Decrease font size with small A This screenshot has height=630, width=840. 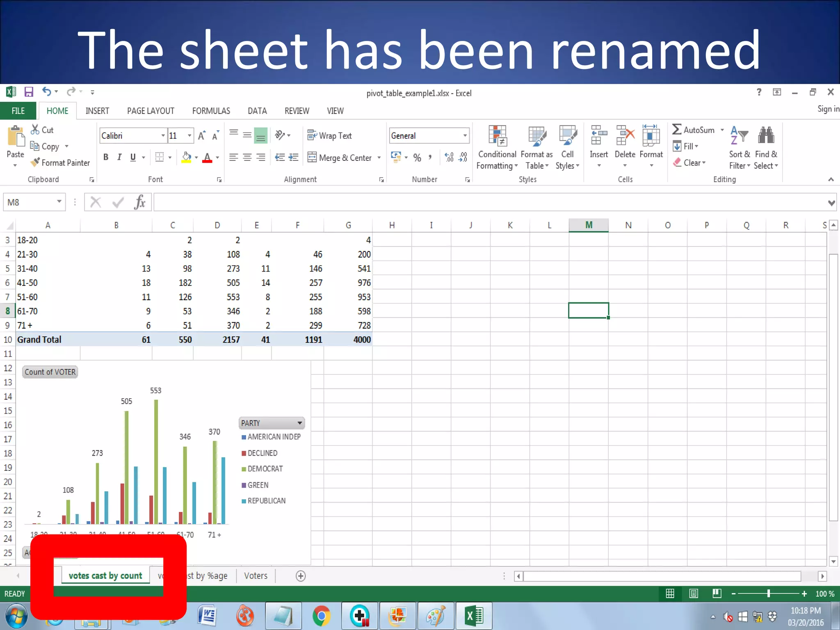pyautogui.click(x=215, y=135)
